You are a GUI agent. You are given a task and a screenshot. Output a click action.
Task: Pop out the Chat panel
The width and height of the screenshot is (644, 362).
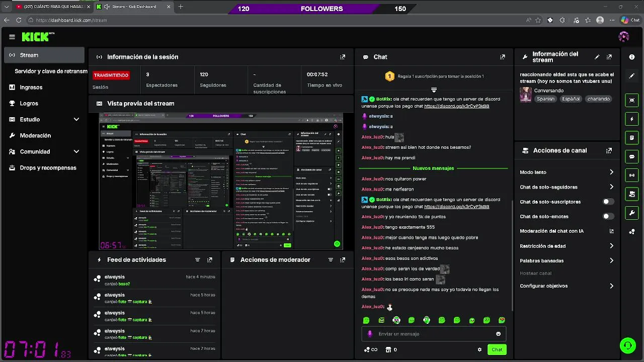click(502, 57)
